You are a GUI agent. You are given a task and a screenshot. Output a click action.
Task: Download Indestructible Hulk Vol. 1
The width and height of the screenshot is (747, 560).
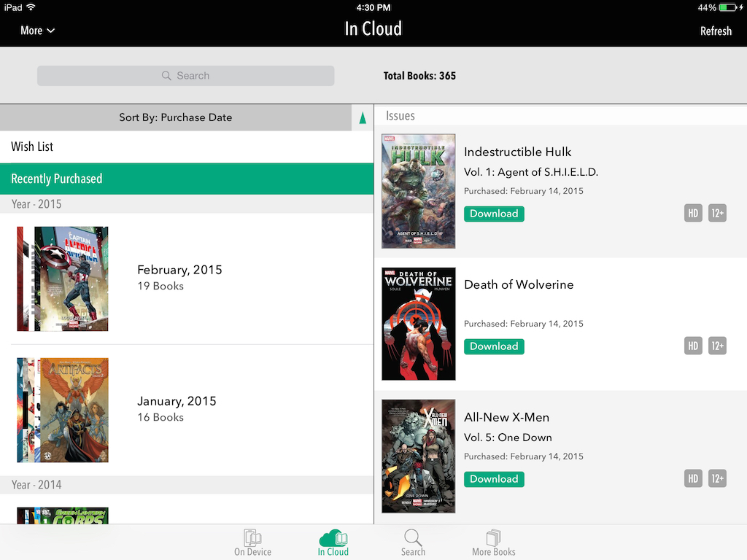(494, 214)
